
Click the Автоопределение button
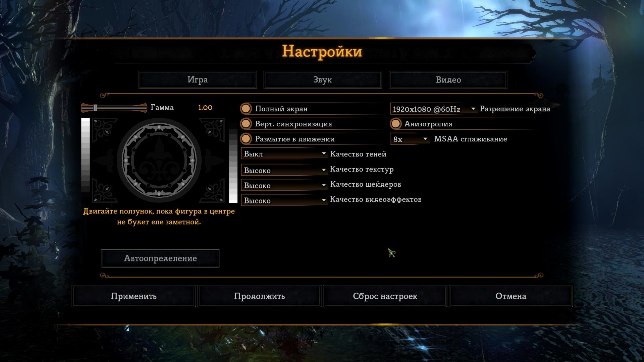pyautogui.click(x=160, y=258)
